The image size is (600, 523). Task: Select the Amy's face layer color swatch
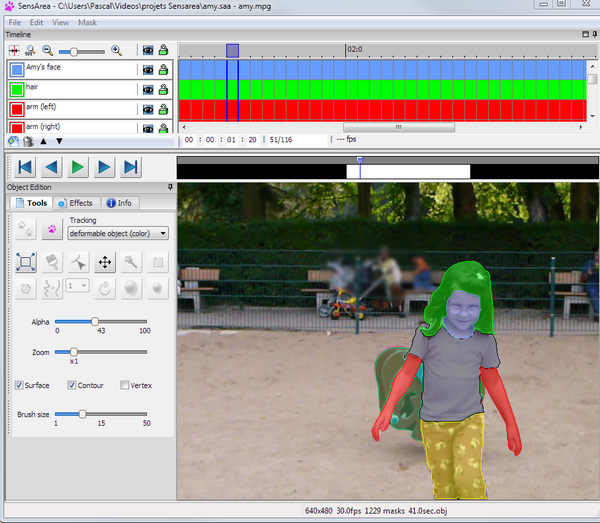[x=16, y=70]
